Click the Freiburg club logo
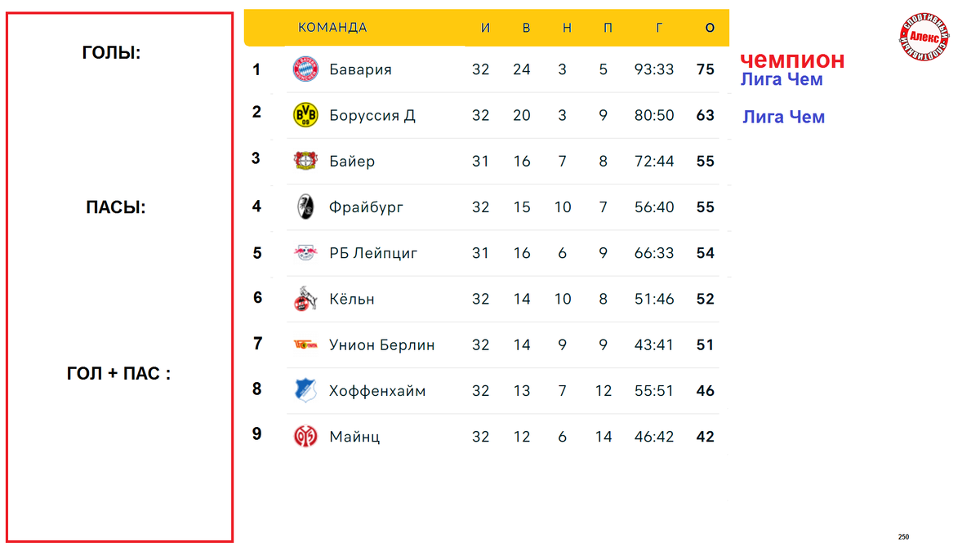Viewport: 980px width, 551px height. [x=305, y=207]
